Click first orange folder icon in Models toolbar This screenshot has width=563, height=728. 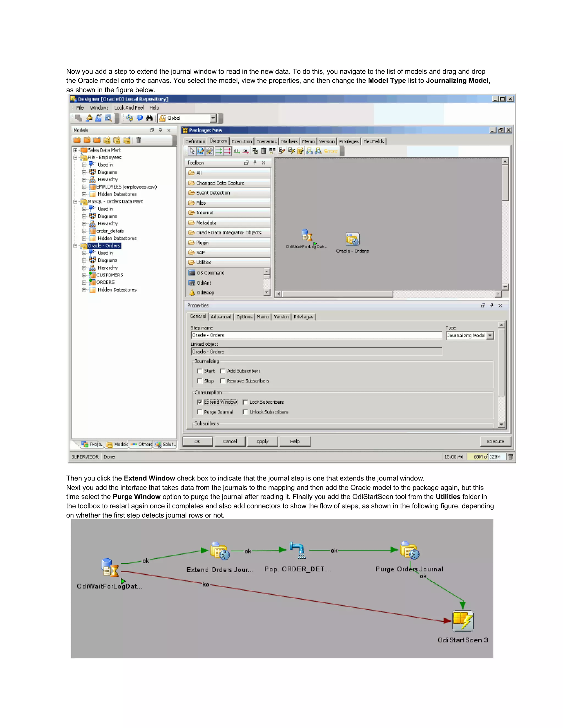pyautogui.click(x=77, y=140)
